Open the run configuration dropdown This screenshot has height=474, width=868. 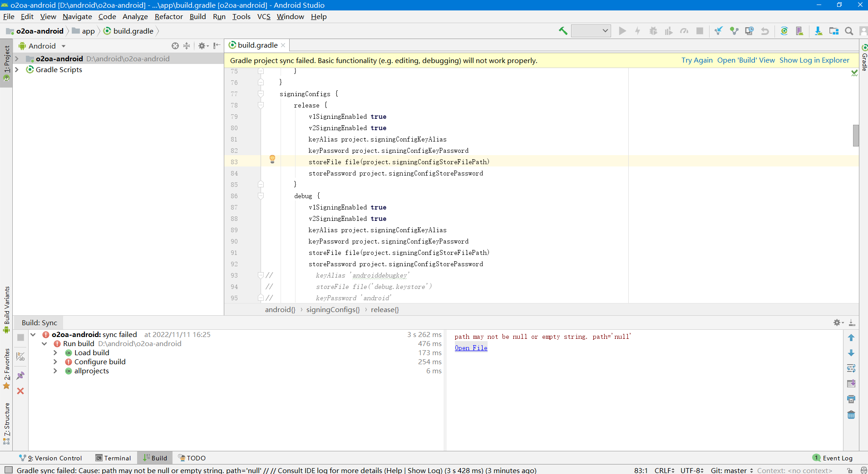point(591,31)
